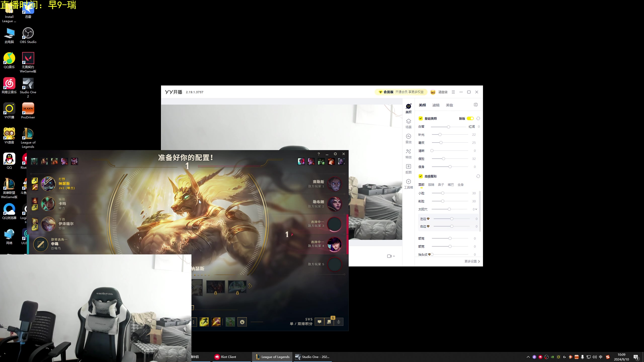Switch to the 嘴巴 mouth sub-tab
Image resolution: width=644 pixels, height=362 pixels.
[451, 185]
